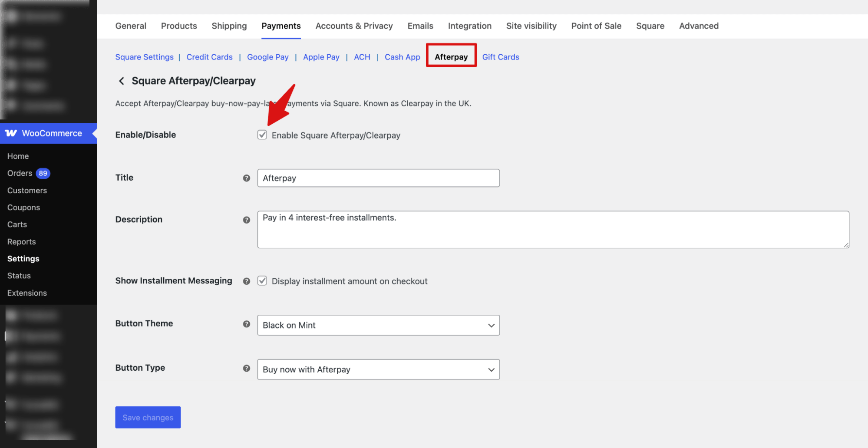This screenshot has width=868, height=448.
Task: Open the Site visibility tab
Action: pos(531,26)
